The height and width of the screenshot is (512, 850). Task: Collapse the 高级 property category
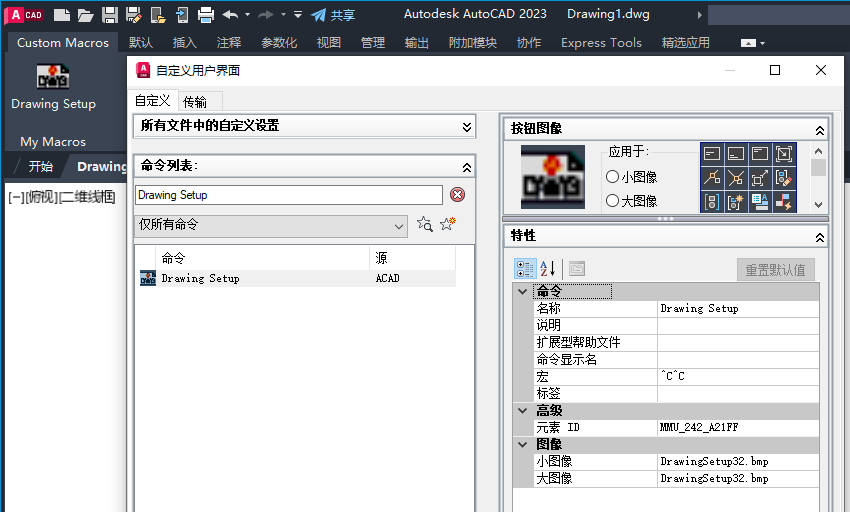coord(523,411)
